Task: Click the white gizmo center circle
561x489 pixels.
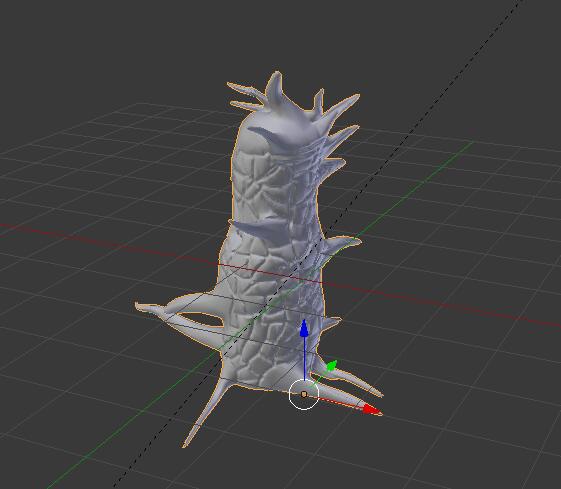Action: click(304, 394)
